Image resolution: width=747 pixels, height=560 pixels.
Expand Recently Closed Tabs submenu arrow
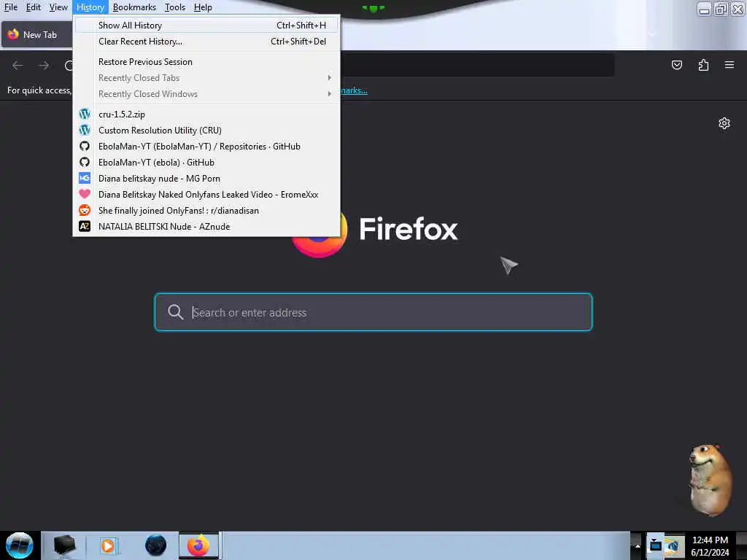pos(329,77)
